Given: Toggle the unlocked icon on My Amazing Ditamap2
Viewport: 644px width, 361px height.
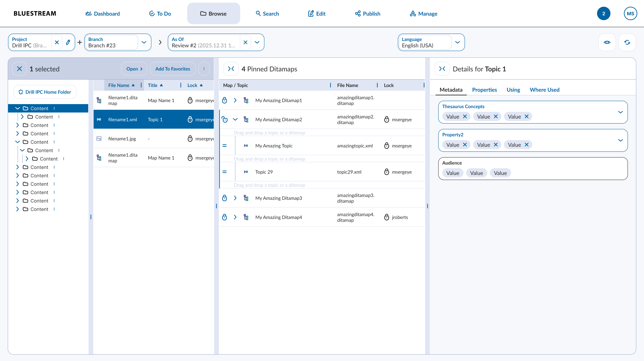Looking at the screenshot, I should [x=225, y=120].
